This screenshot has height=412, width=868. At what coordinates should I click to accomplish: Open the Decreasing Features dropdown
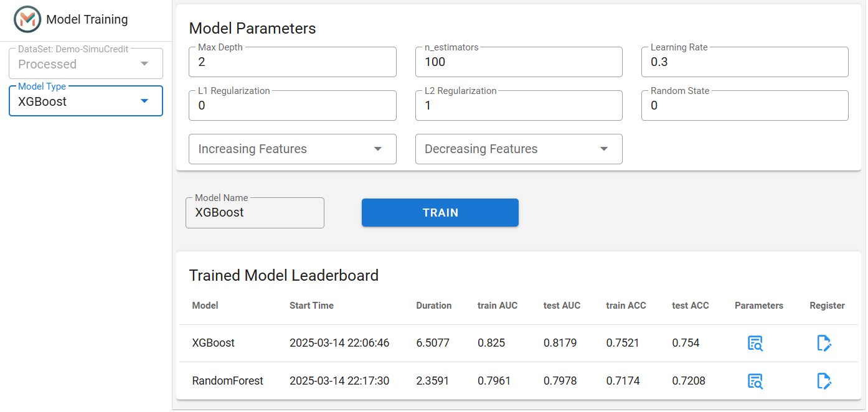click(x=519, y=149)
